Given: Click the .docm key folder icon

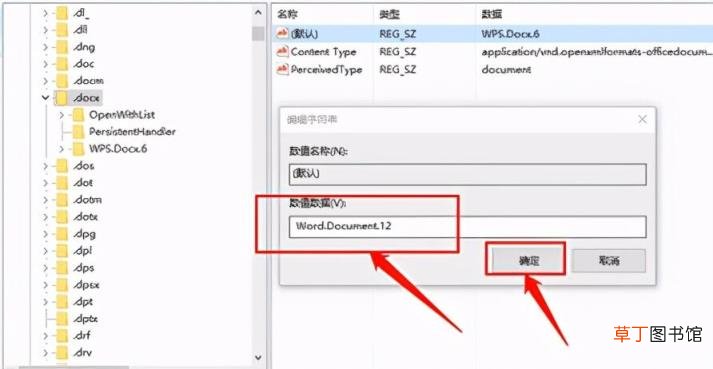Looking at the screenshot, I should pyautogui.click(x=62, y=81).
